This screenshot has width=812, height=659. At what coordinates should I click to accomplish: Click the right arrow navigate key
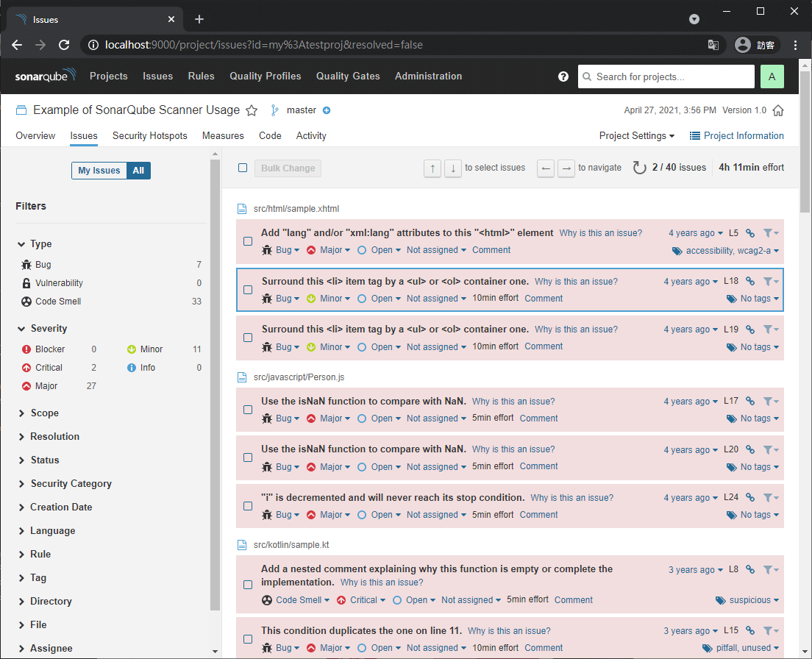pyautogui.click(x=566, y=168)
